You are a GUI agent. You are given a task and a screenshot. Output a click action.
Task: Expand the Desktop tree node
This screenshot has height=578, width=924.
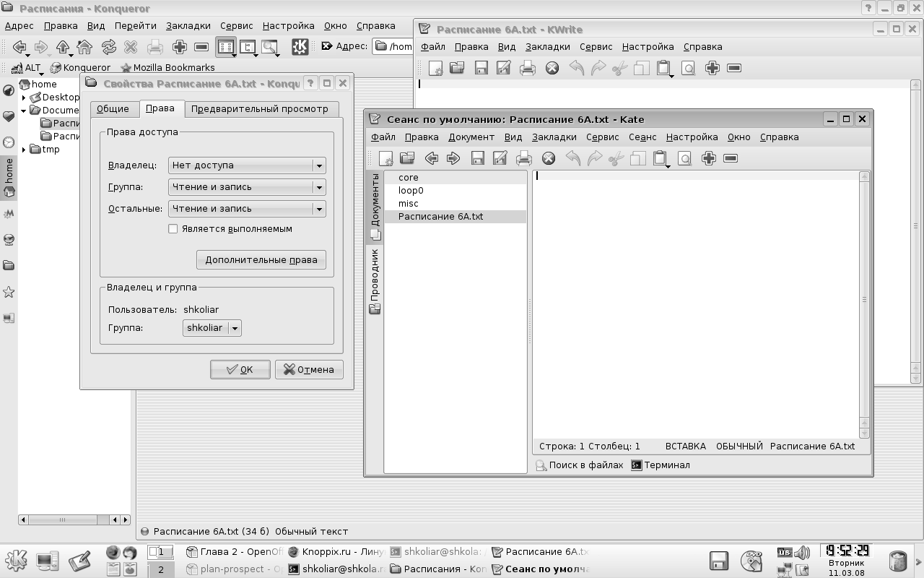click(x=24, y=98)
